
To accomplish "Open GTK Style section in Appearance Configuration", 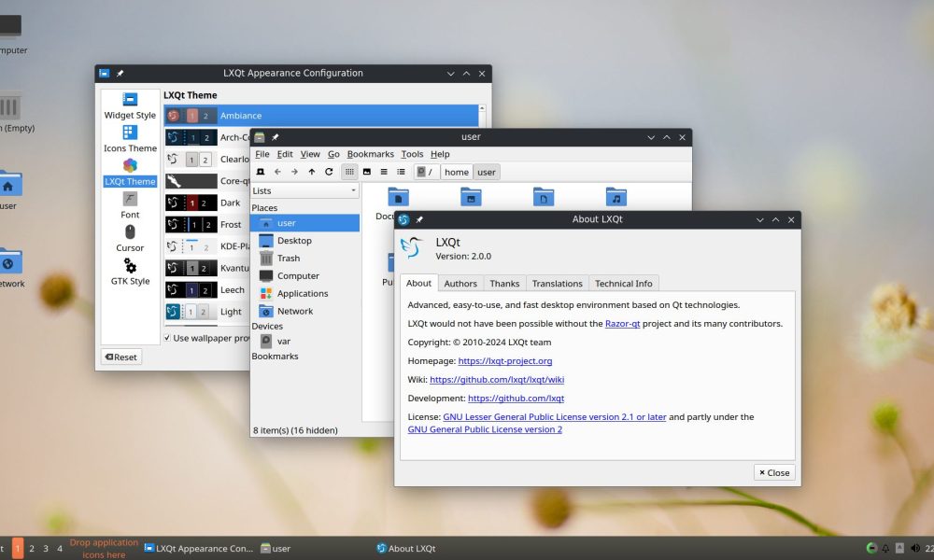I will 130,272.
